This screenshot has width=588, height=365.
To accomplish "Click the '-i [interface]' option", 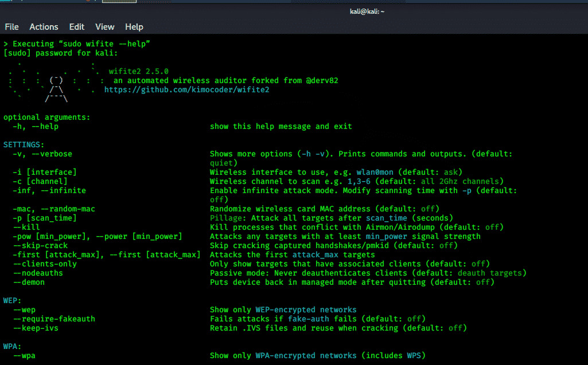I will [45, 172].
